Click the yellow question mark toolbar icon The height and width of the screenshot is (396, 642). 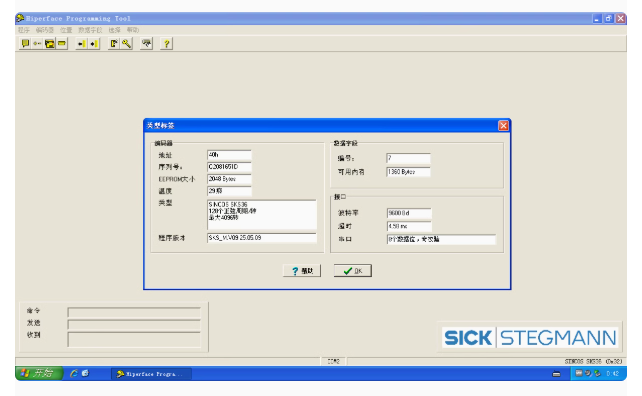(166, 43)
